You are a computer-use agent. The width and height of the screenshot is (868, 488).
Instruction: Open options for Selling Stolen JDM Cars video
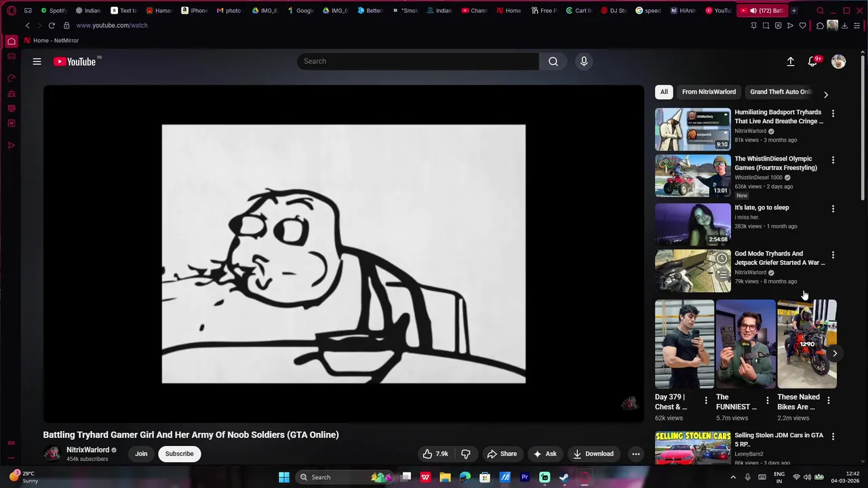[833, 436]
